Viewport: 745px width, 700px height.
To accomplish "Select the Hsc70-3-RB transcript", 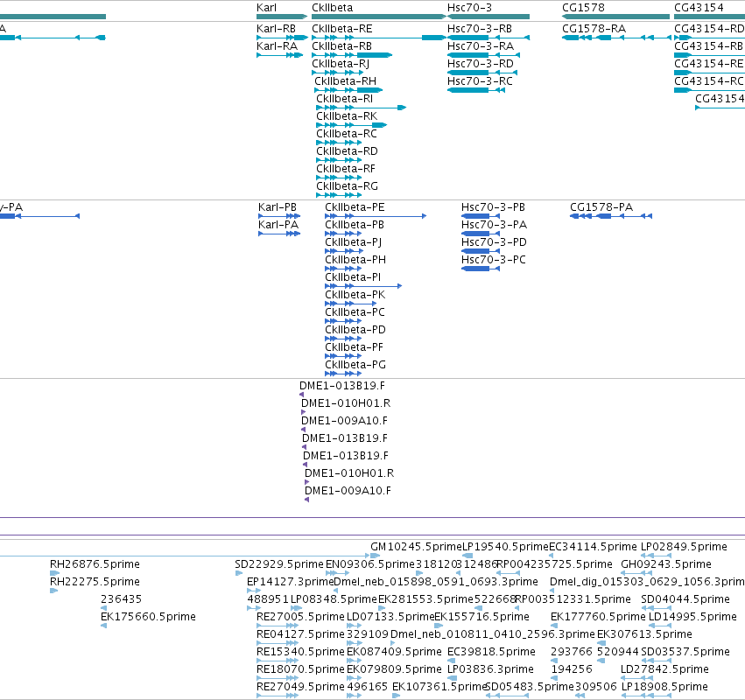I will coord(480,29).
